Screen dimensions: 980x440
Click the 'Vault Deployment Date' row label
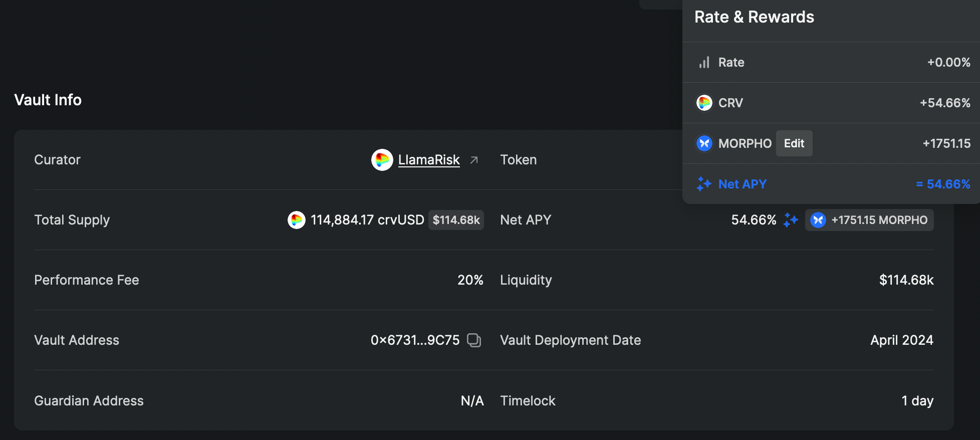[570, 340]
